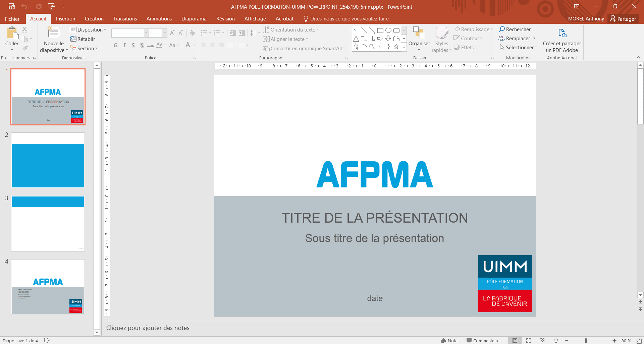Center text in Paragraphe group
The image size is (644, 344).
[213, 45]
